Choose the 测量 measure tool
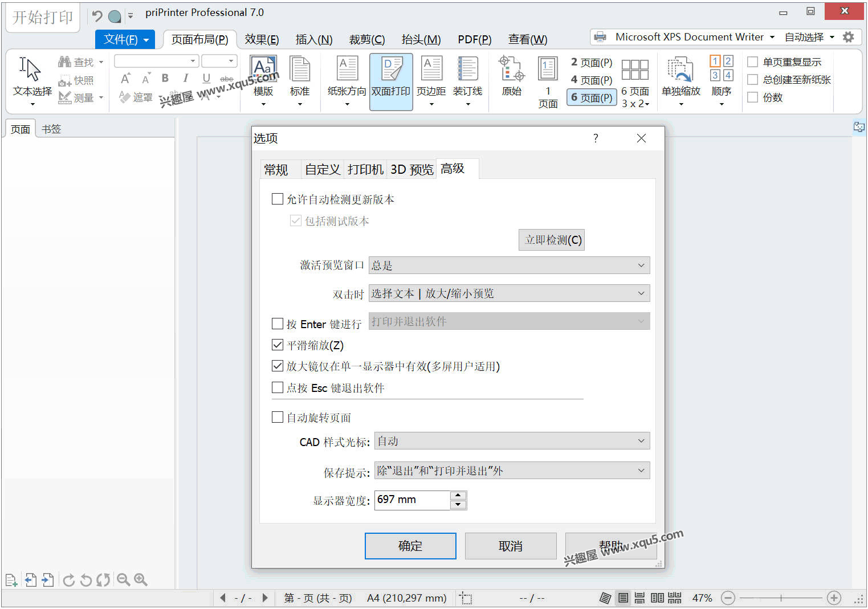Image resolution: width=868 pixels, height=609 pixels. point(80,98)
